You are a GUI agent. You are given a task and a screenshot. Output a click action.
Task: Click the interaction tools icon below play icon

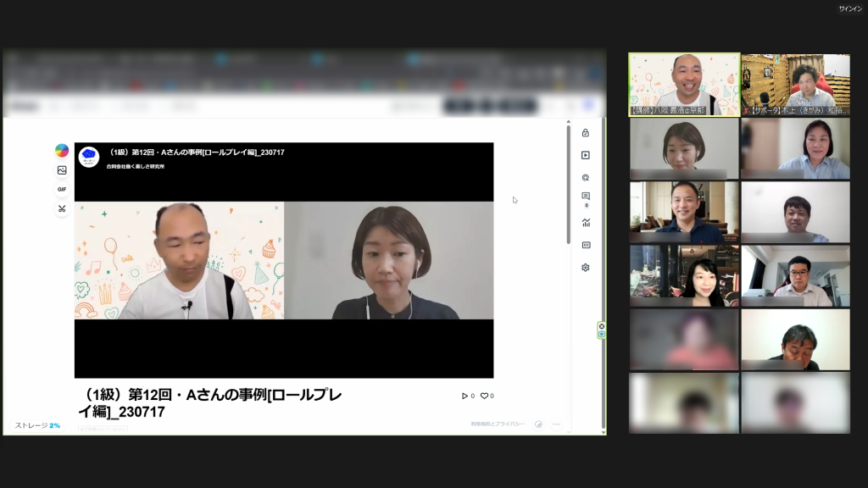click(585, 177)
